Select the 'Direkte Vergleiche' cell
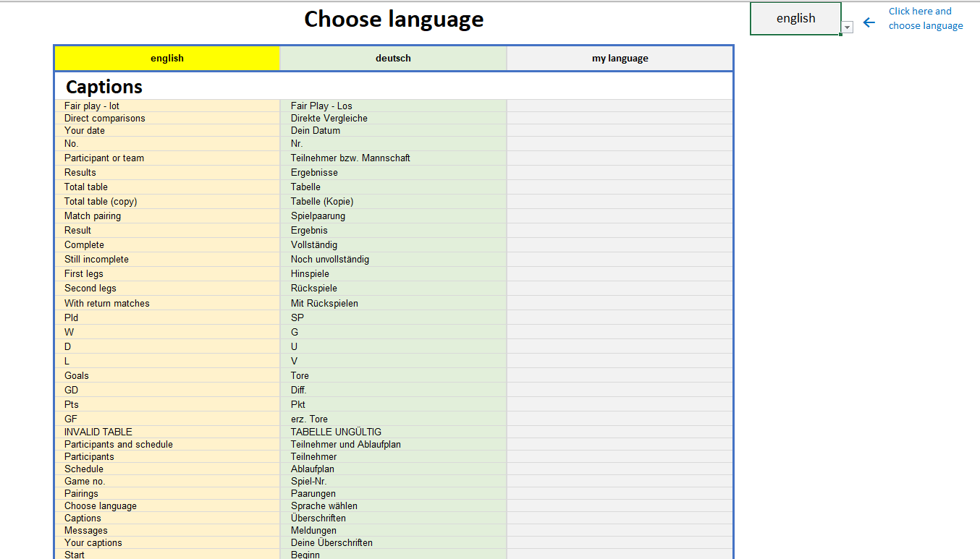Viewport: 980px width, 559px height. pos(393,118)
